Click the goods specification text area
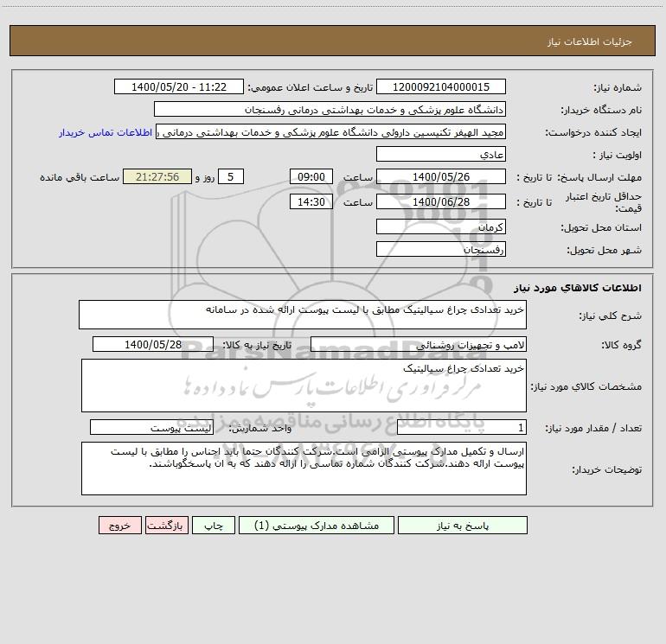The height and width of the screenshot is (644, 666). pos(304,386)
